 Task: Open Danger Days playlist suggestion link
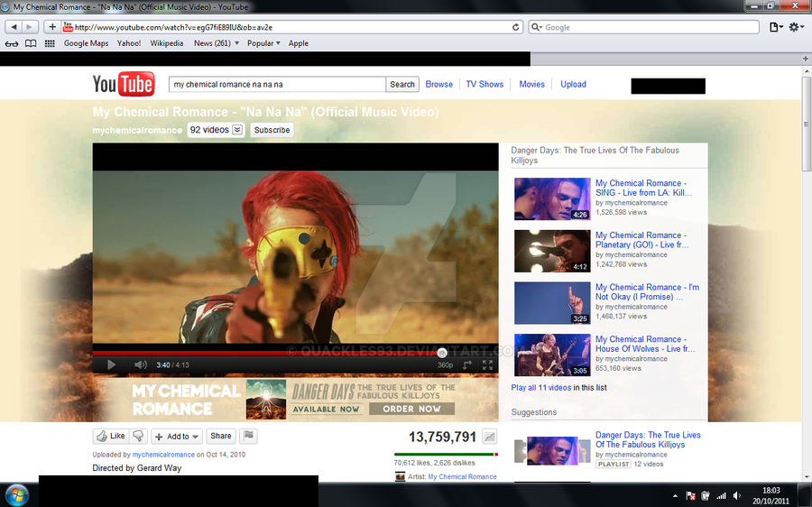[648, 439]
